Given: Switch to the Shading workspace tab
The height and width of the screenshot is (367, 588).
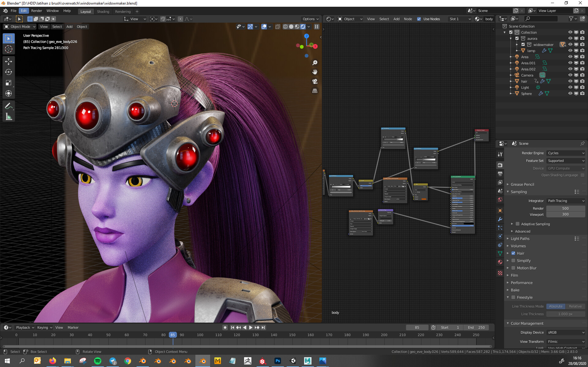Looking at the screenshot, I should click(x=103, y=11).
